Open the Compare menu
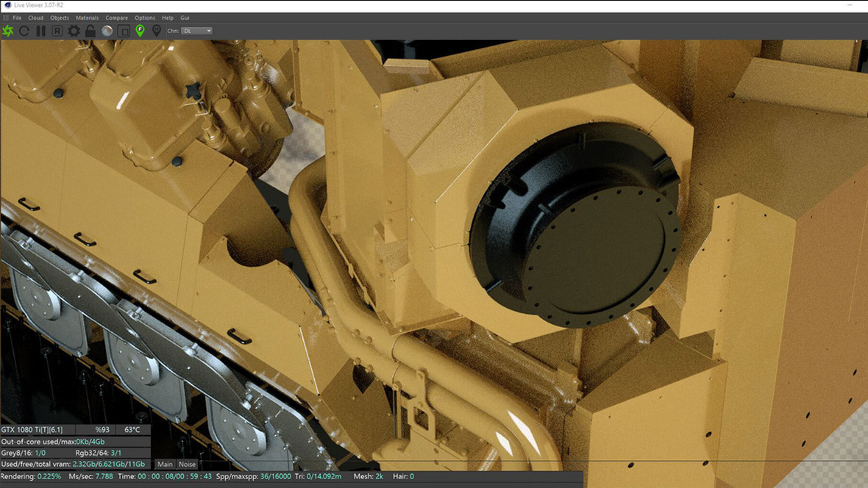 pos(116,18)
